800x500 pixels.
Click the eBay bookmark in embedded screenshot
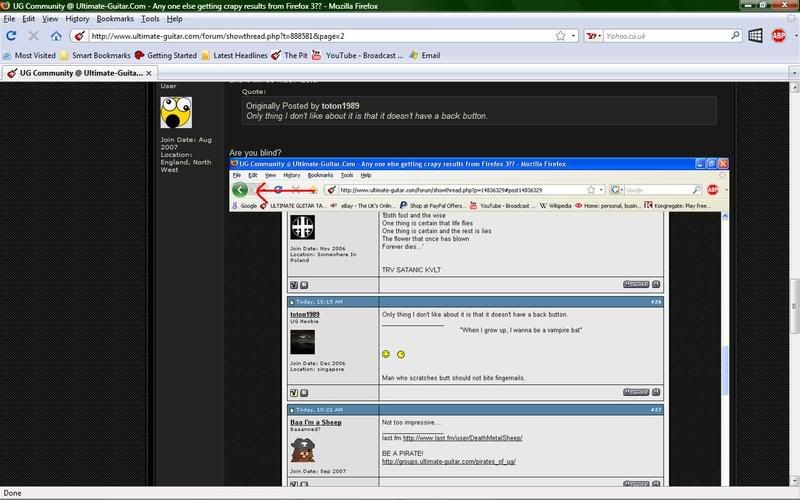[362, 206]
